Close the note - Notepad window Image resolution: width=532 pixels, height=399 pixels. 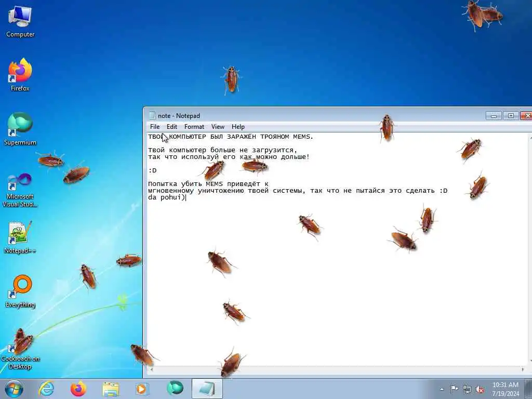pos(527,116)
